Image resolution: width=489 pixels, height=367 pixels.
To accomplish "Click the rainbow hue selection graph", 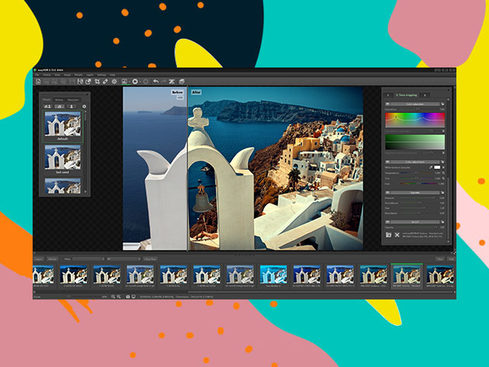I will pos(415,120).
